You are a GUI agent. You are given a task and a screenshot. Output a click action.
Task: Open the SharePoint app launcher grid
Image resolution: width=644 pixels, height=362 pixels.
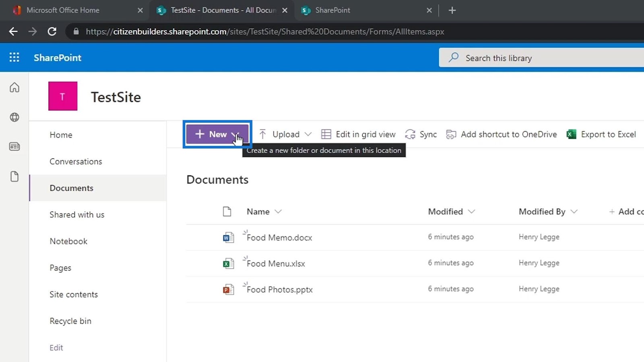[x=14, y=58]
